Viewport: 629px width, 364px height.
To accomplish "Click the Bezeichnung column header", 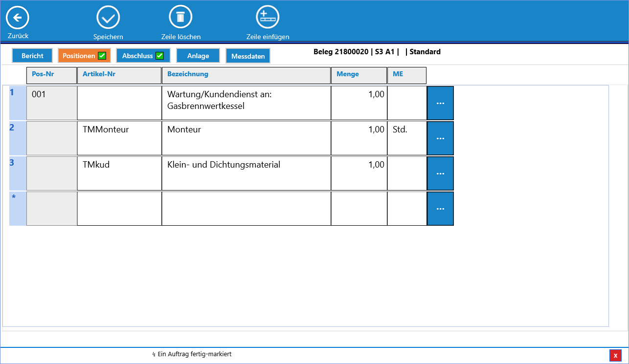I will (x=246, y=75).
